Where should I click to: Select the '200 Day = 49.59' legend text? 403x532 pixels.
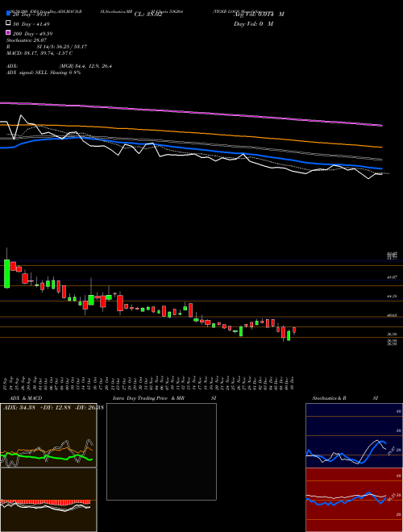tap(32, 34)
